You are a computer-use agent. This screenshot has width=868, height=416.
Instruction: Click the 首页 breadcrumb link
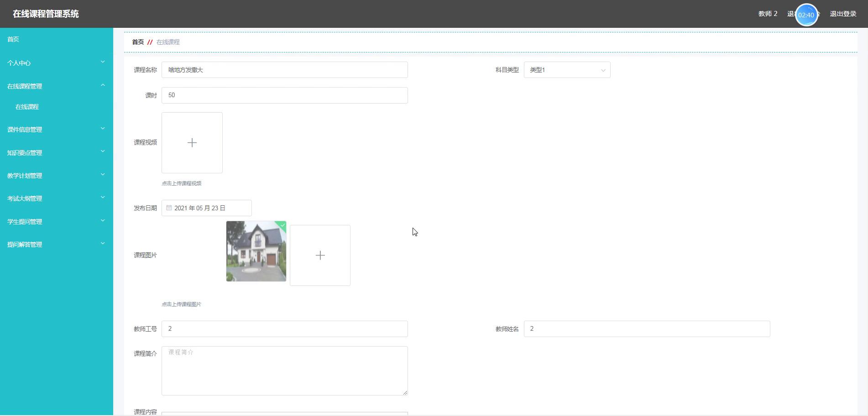click(138, 42)
